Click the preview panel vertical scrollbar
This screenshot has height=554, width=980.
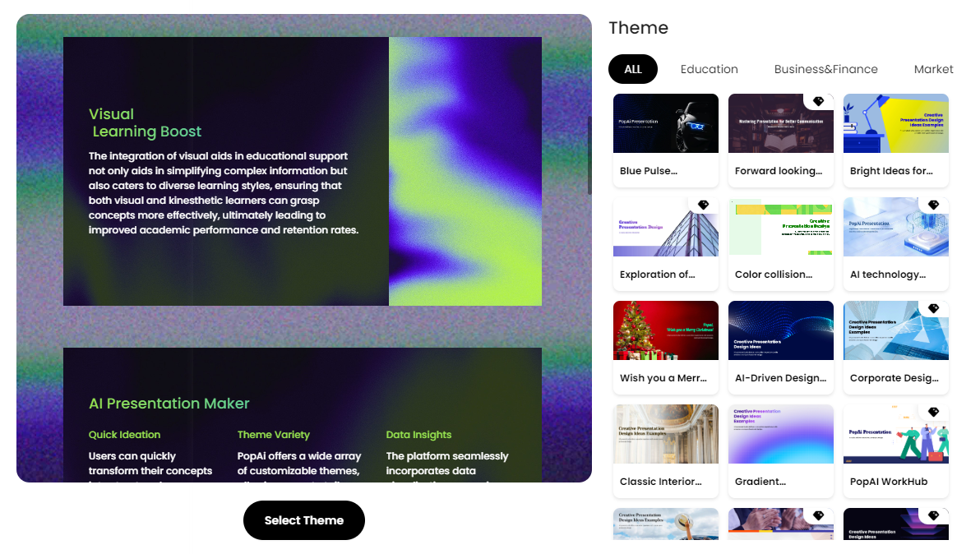coord(589,155)
